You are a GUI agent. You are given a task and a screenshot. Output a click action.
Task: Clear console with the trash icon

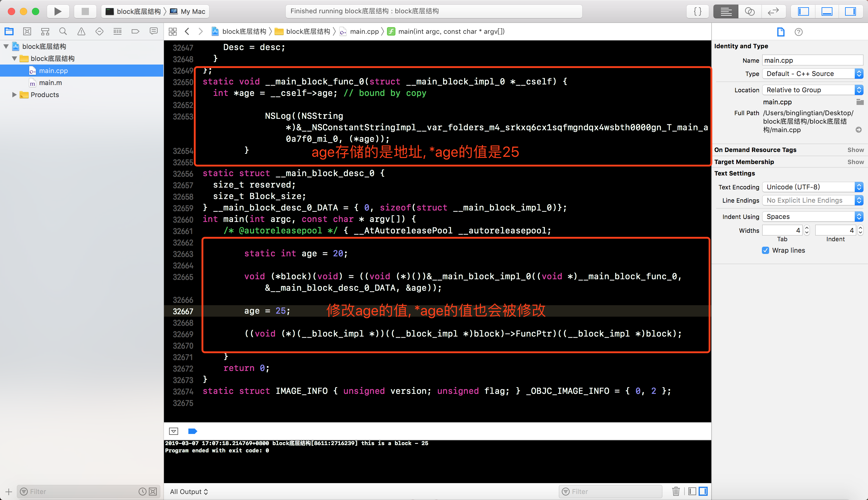tap(675, 492)
